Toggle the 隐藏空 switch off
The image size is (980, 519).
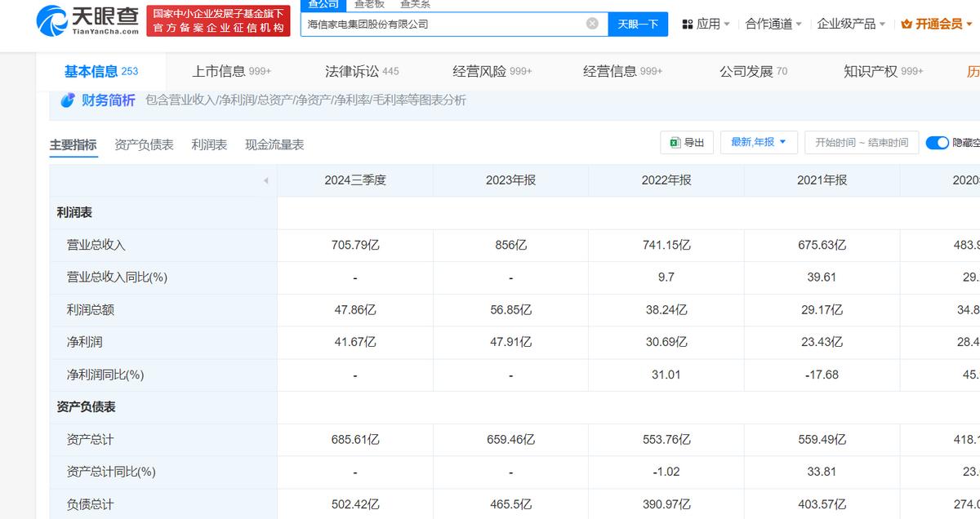[937, 143]
